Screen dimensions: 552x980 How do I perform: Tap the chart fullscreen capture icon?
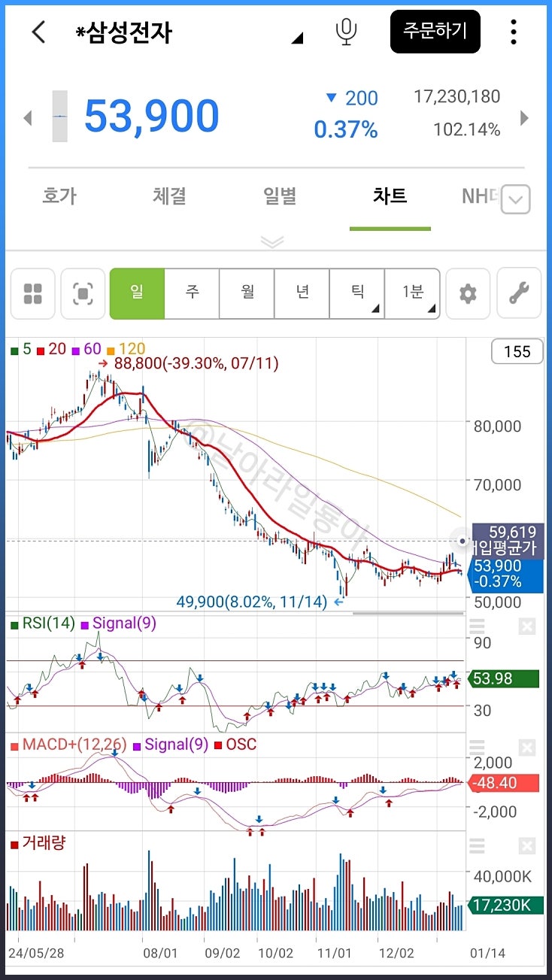(83, 293)
